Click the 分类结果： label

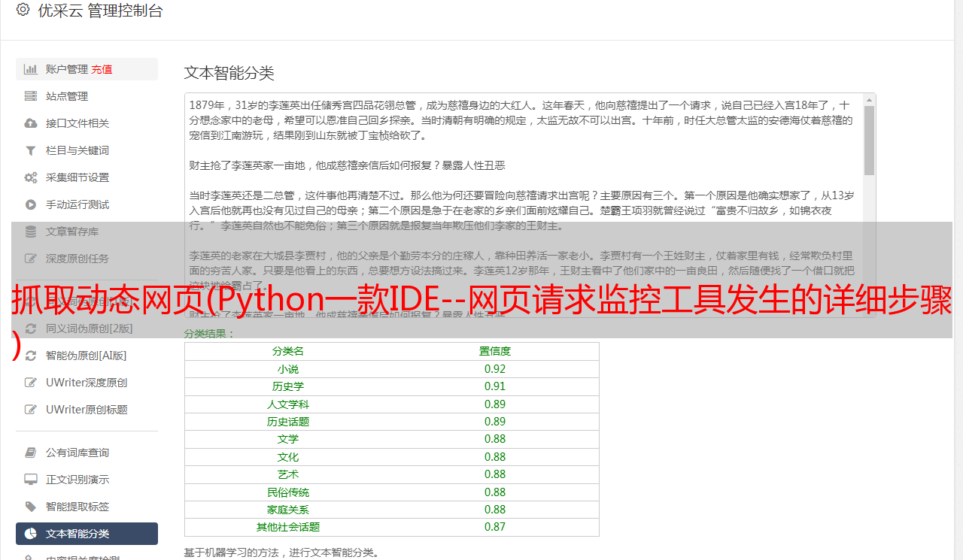tap(210, 333)
